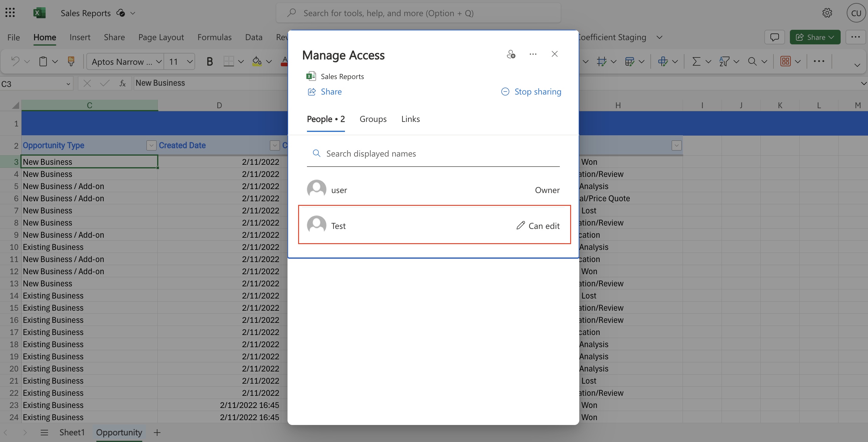
Task: Click the formula bar input
Action: 211,83
